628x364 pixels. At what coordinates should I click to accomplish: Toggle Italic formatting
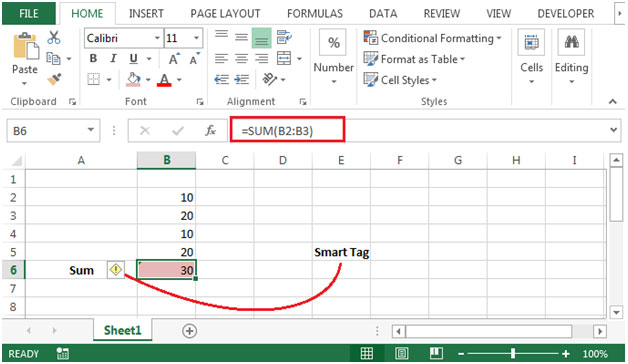(x=113, y=59)
